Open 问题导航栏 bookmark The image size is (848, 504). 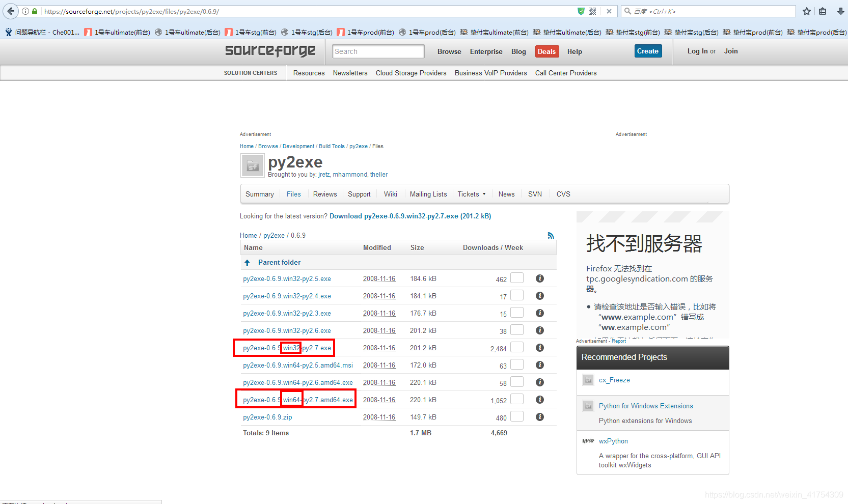tap(42, 32)
